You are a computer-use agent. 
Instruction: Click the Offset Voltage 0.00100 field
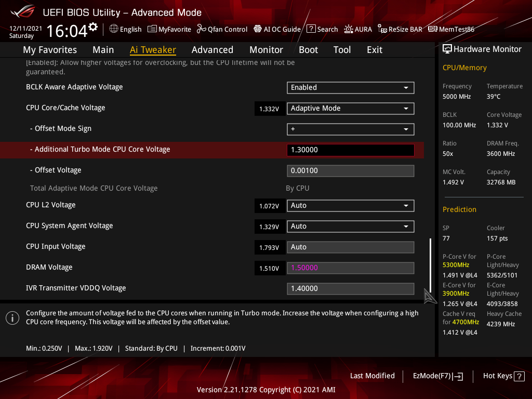351,170
